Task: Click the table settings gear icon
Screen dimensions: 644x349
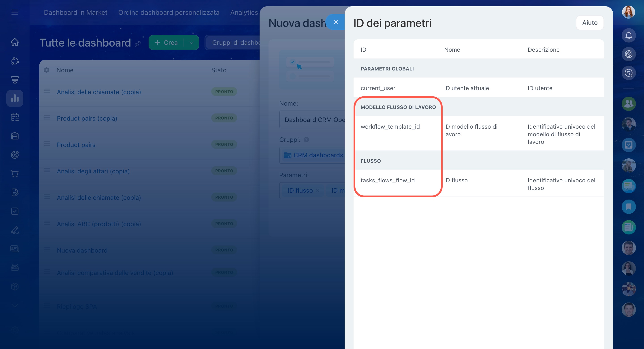Action: [x=47, y=70]
